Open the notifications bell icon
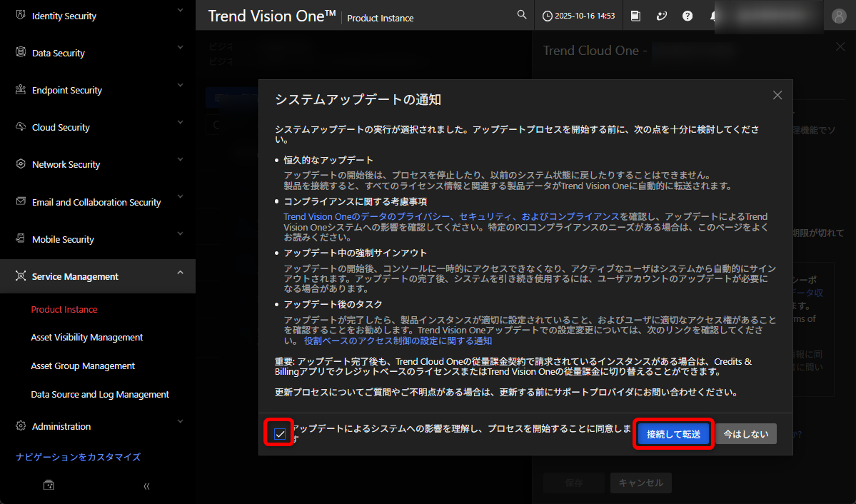 [x=713, y=15]
